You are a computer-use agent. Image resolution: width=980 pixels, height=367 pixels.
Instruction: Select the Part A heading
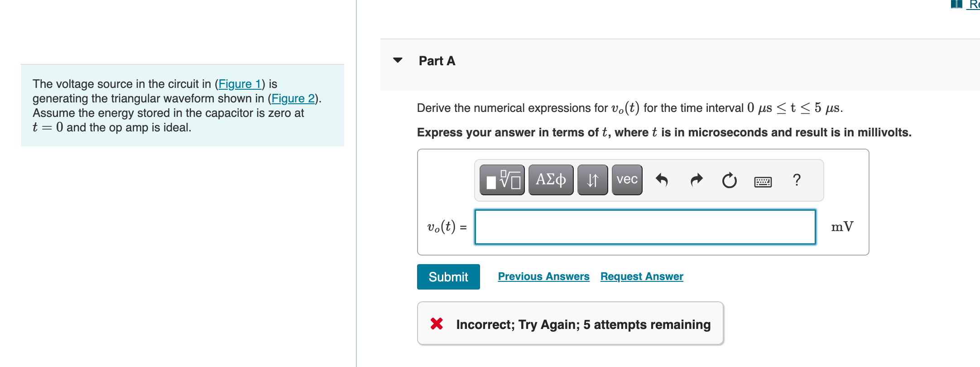click(x=437, y=60)
